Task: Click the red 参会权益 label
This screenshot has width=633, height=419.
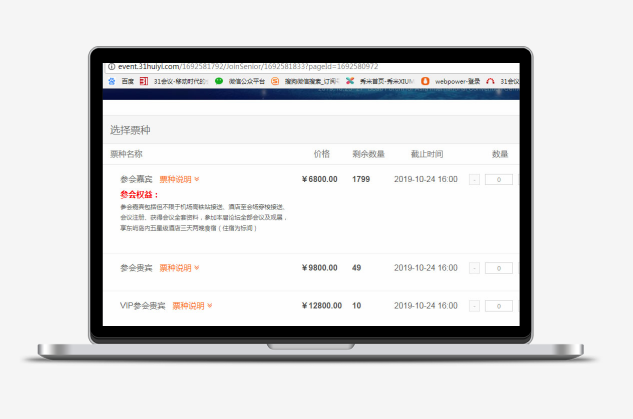Action: (139, 195)
